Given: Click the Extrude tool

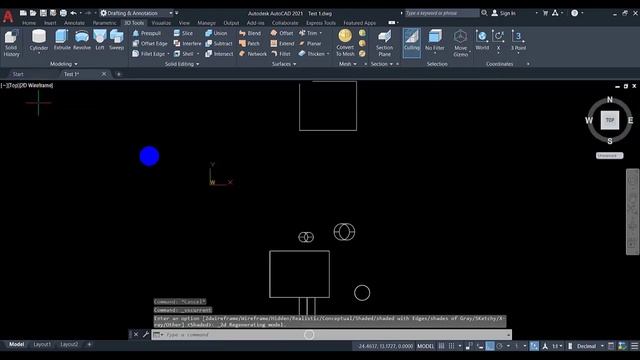Looking at the screenshot, I should point(62,40).
